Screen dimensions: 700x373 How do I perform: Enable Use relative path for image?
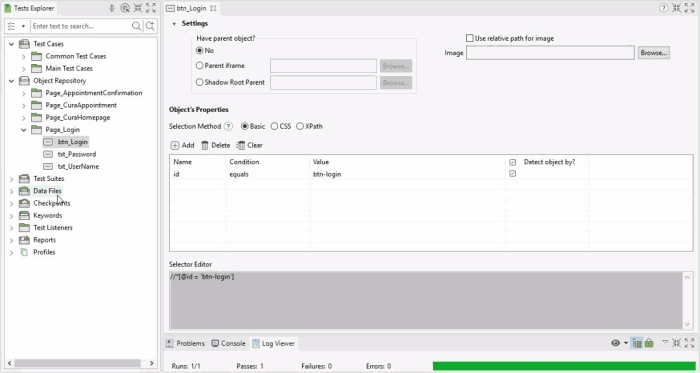470,38
